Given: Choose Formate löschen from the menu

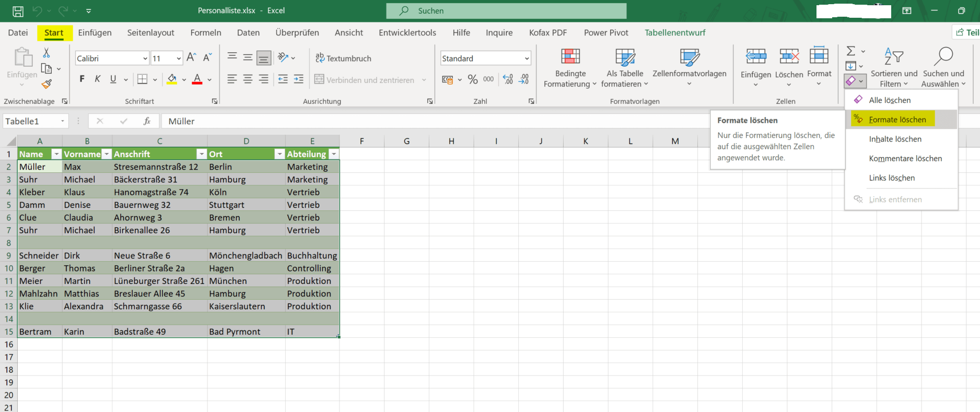Looking at the screenshot, I should pos(901,120).
